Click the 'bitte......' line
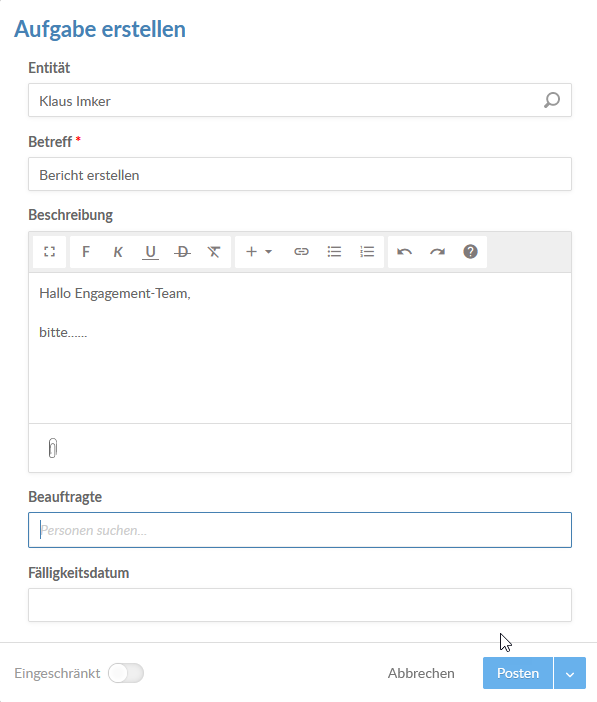The width and height of the screenshot is (597, 702). pos(63,332)
